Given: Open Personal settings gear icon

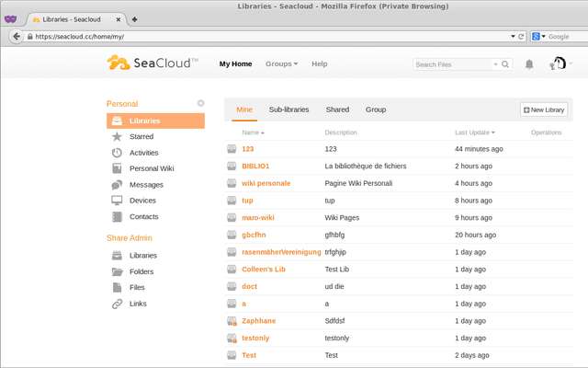Looking at the screenshot, I should [201, 103].
